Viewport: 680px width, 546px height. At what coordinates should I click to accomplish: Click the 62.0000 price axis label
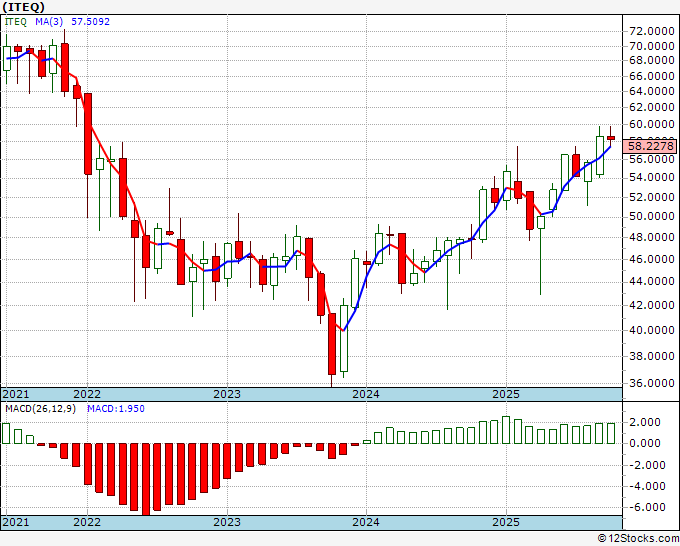[652, 107]
